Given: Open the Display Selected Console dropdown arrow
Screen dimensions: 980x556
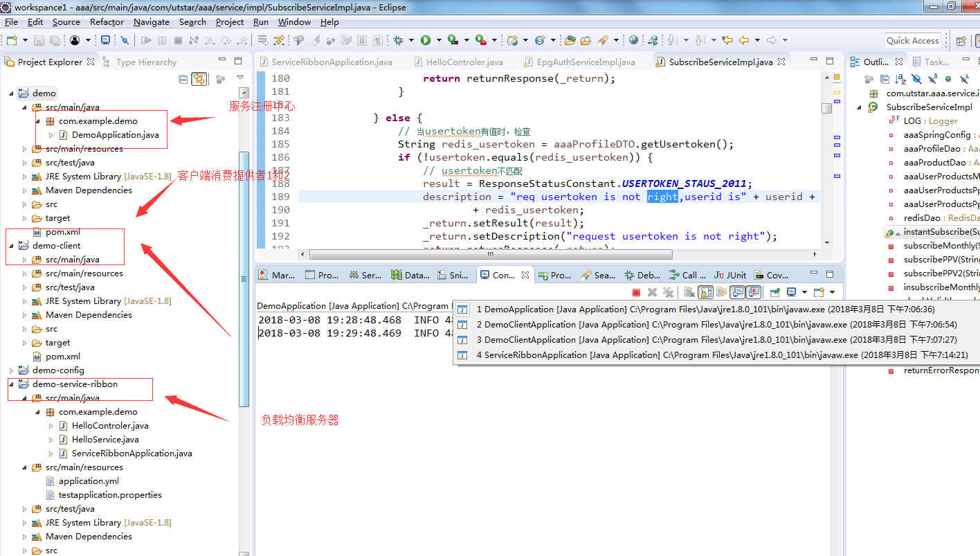Looking at the screenshot, I should pos(804,292).
